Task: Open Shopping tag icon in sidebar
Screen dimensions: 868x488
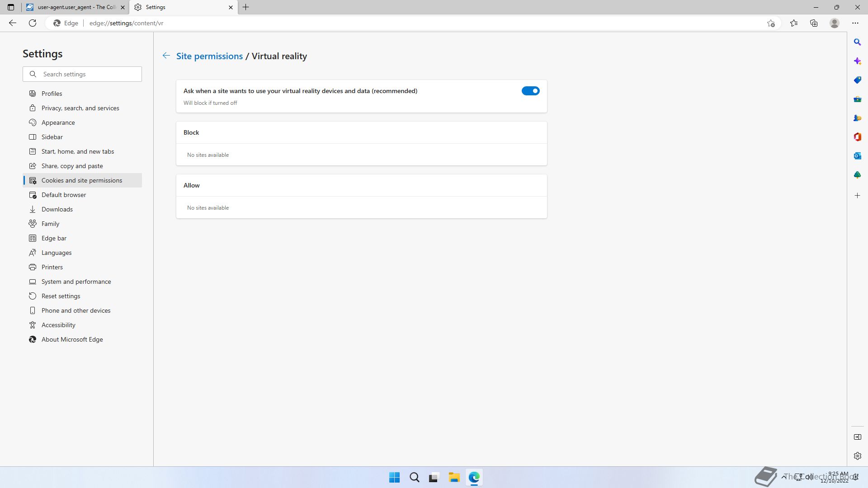Action: (x=857, y=80)
